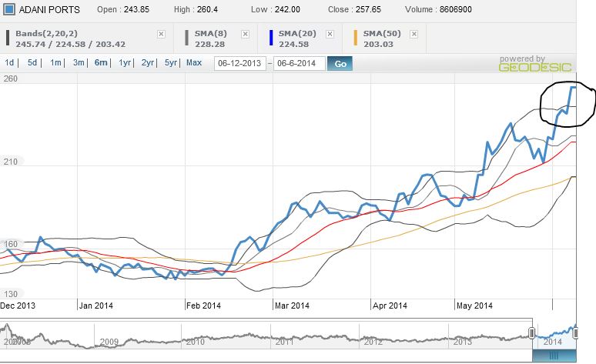The height and width of the screenshot is (364, 596).
Task: Remove the SMA(50) indicator
Action: point(414,34)
